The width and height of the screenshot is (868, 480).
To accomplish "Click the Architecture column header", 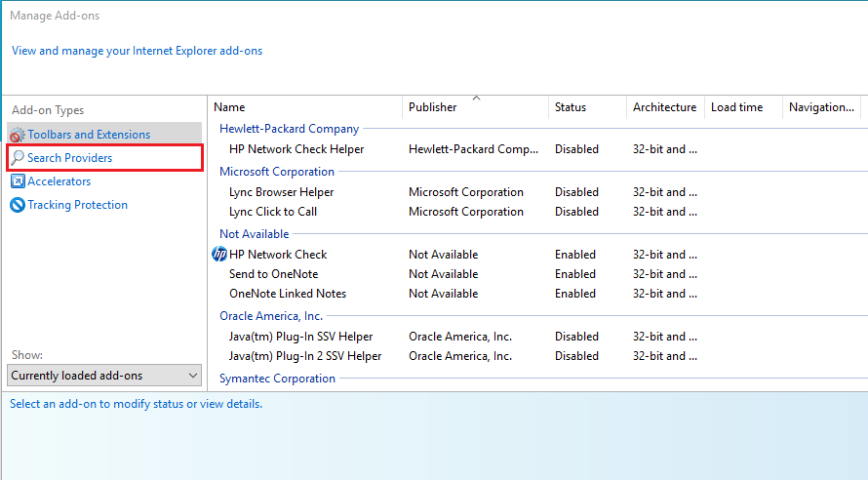I will [665, 107].
